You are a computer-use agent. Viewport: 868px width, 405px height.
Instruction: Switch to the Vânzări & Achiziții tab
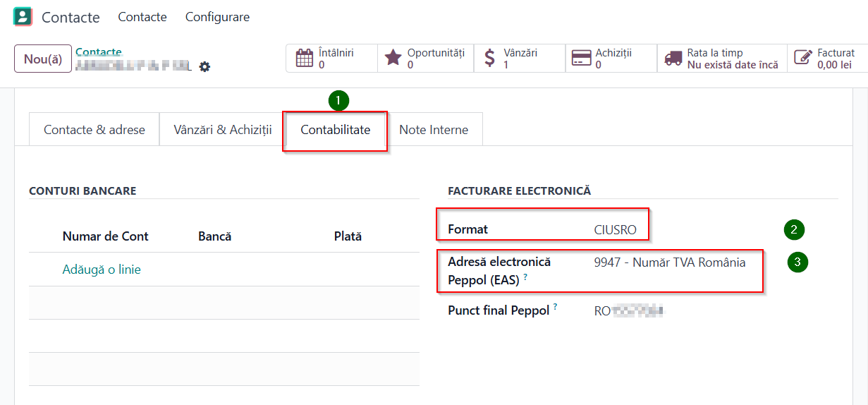pos(223,130)
